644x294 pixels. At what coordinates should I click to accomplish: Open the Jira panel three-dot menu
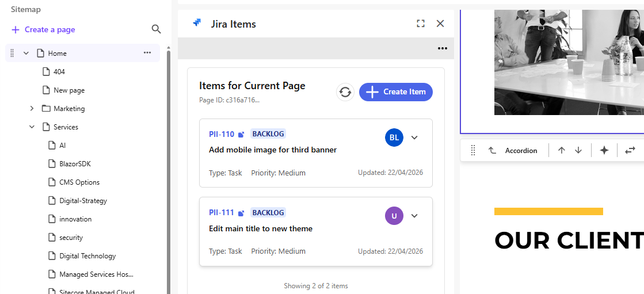pos(442,48)
